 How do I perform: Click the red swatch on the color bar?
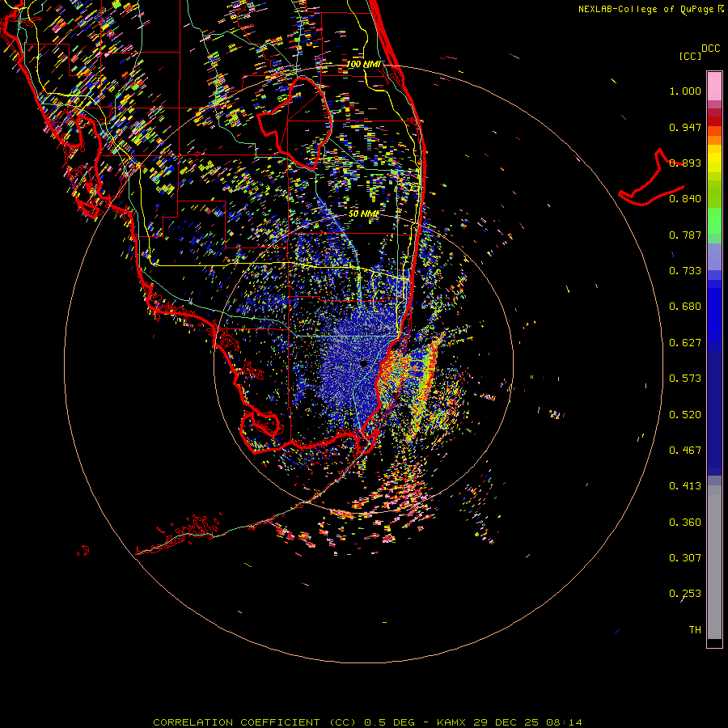714,121
